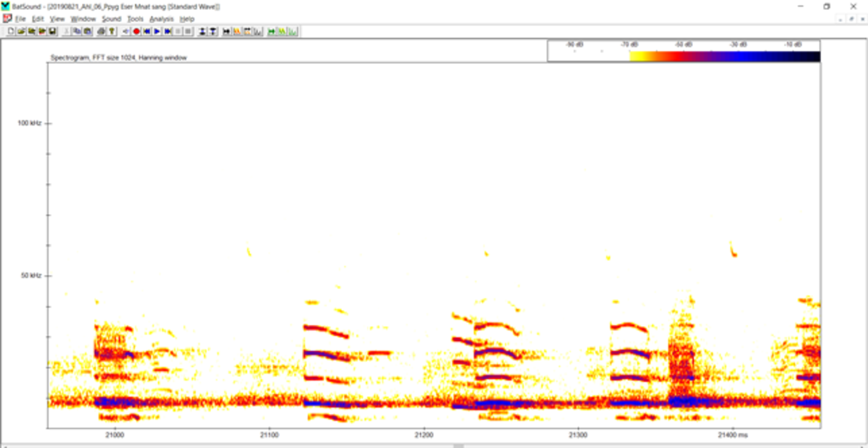This screenshot has width=868, height=448.
Task: Open the View menu
Action: pyautogui.click(x=57, y=19)
